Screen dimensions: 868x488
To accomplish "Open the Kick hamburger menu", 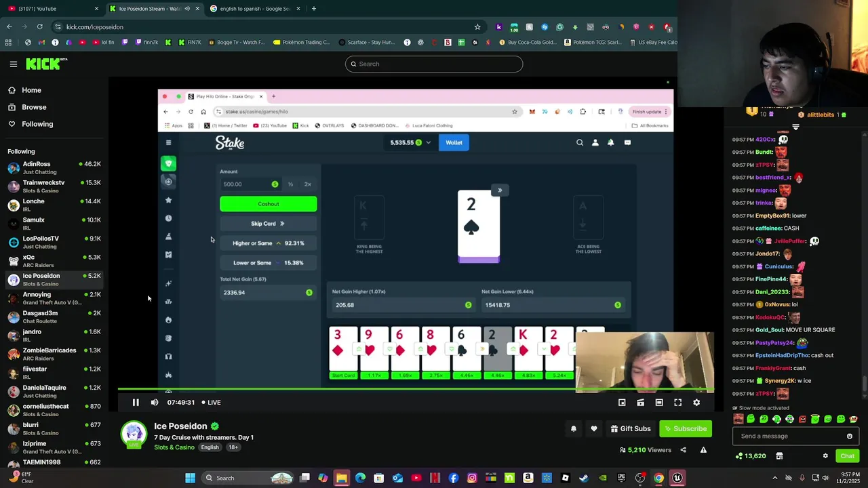I will 14,64.
